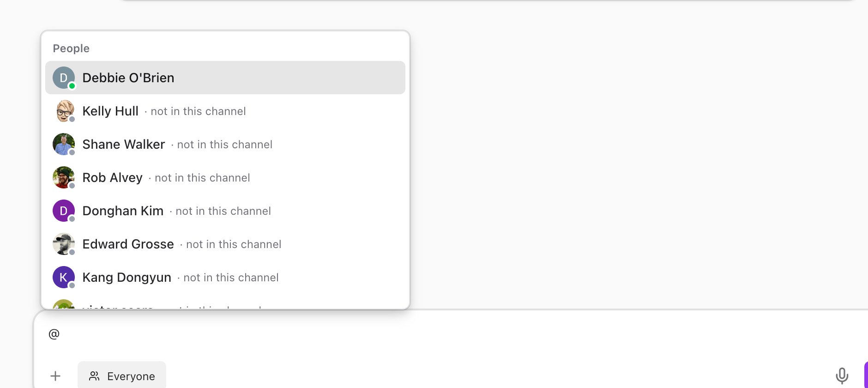
Task: Click Kelly Hull's cartoon avatar
Action: (64, 111)
